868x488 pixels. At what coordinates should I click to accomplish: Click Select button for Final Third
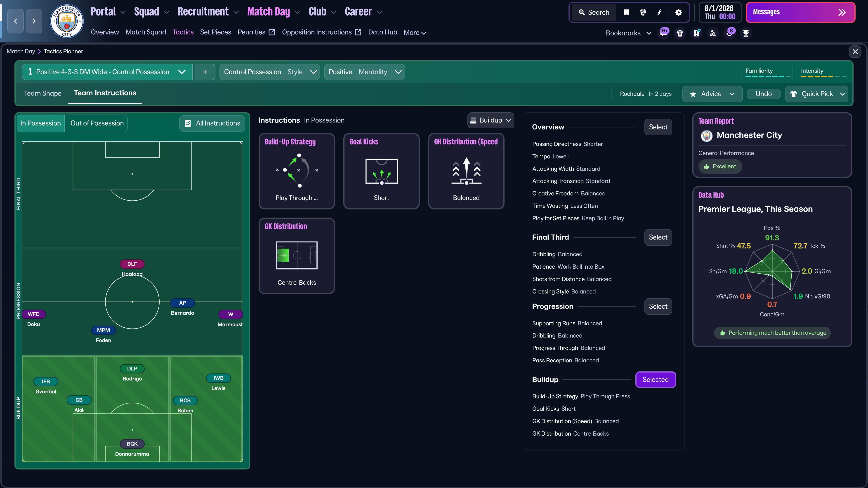(x=658, y=237)
